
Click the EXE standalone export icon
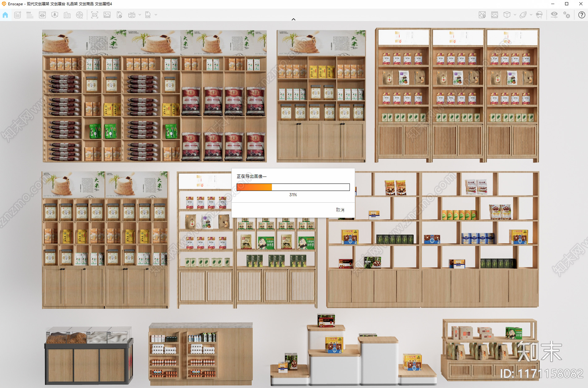148,15
